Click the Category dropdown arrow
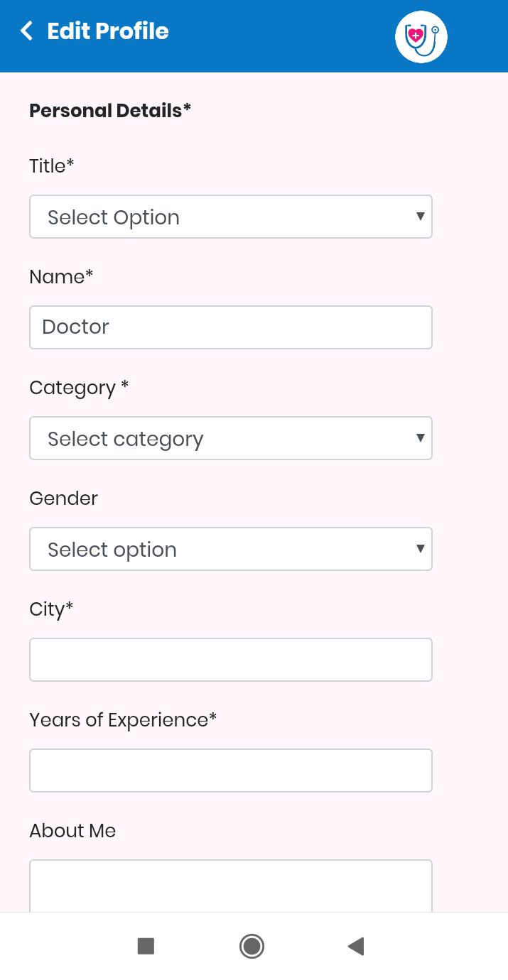Screen dimensions: 508x980 coord(421,438)
